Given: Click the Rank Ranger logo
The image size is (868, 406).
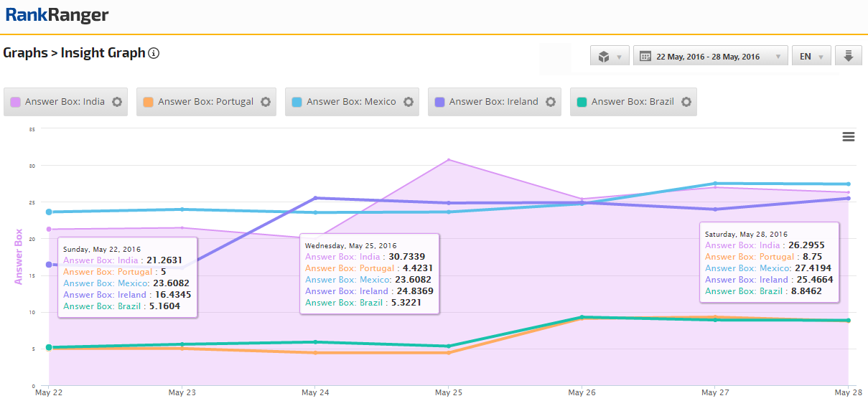Looking at the screenshot, I should (x=57, y=15).
